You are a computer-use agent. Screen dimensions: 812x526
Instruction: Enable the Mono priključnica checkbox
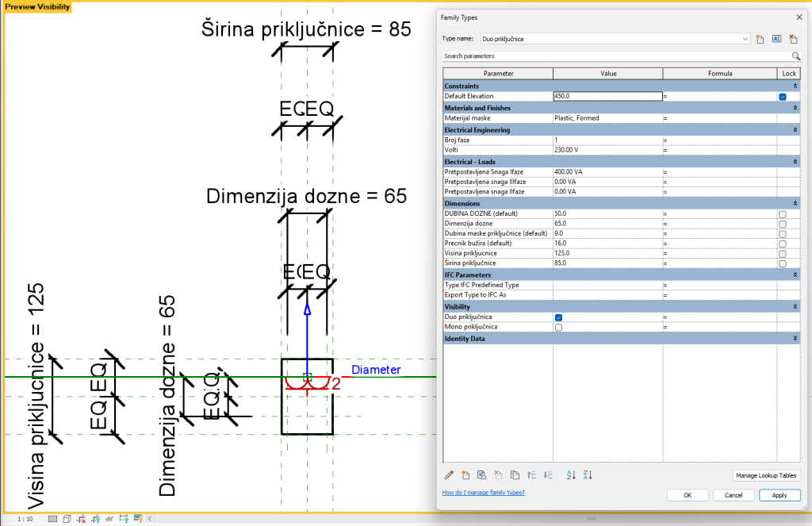558,327
